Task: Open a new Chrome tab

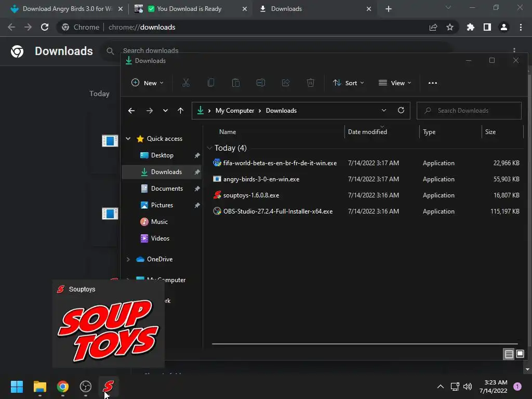Action: tap(389, 9)
